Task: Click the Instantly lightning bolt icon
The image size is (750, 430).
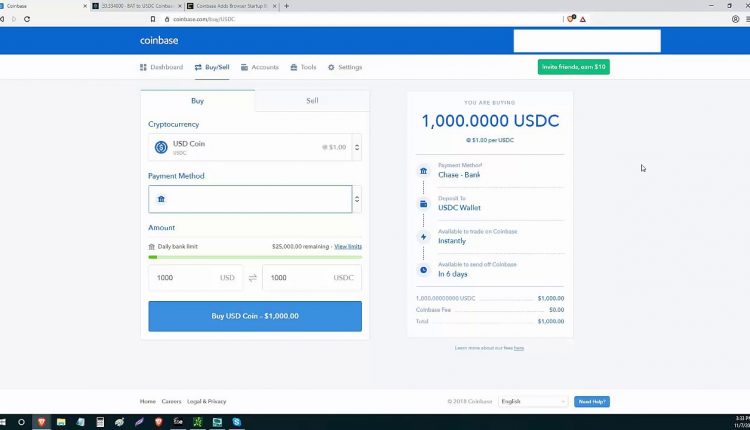Action: coord(423,237)
